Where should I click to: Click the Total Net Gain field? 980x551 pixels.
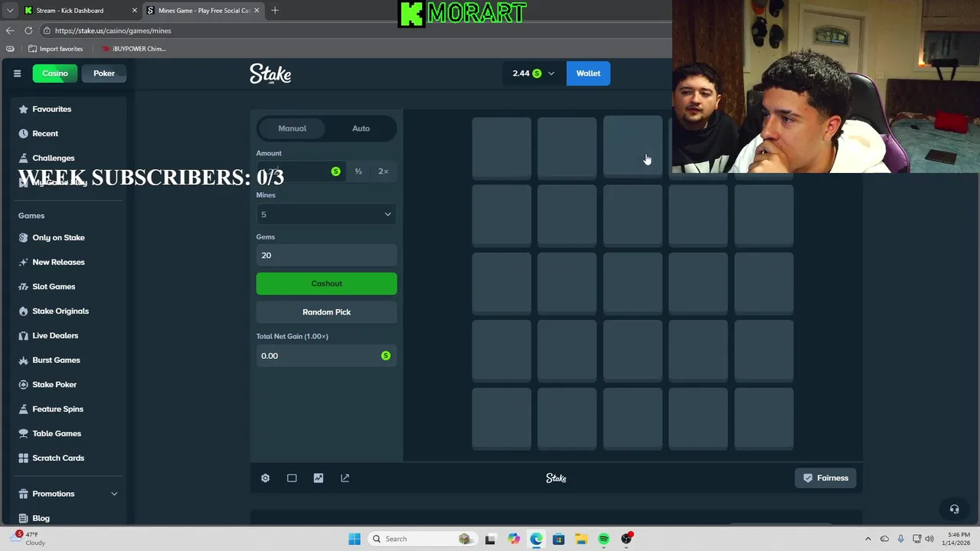[x=326, y=355]
